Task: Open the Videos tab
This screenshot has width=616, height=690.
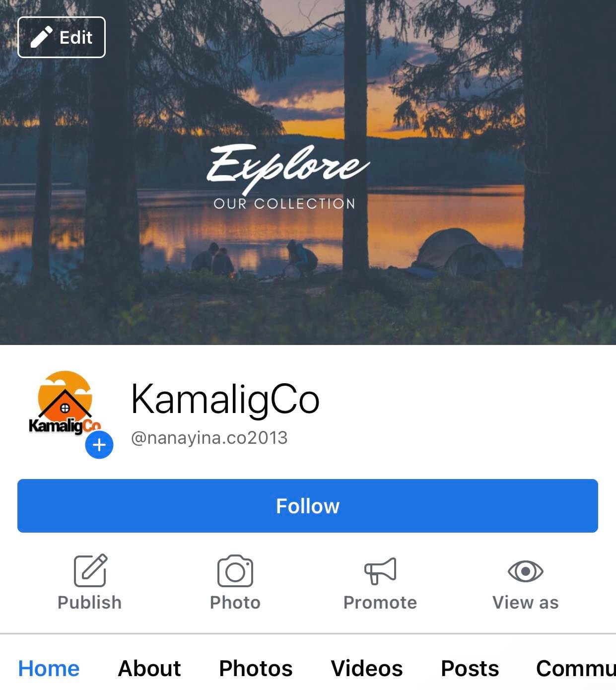Action: (x=367, y=668)
